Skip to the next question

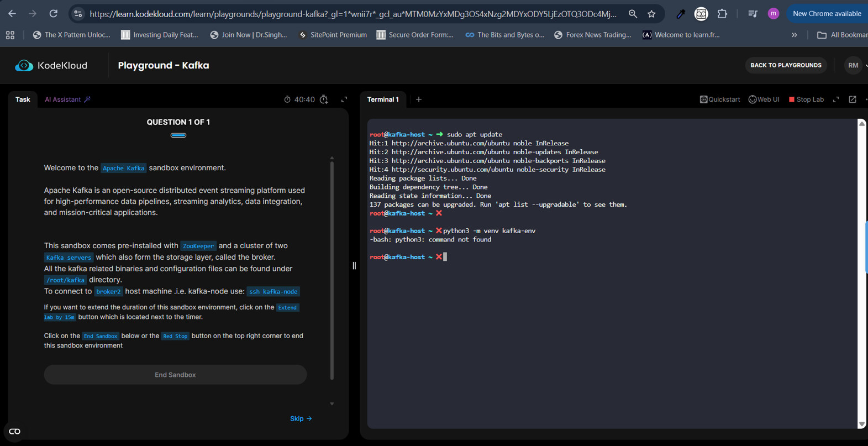[301, 418]
